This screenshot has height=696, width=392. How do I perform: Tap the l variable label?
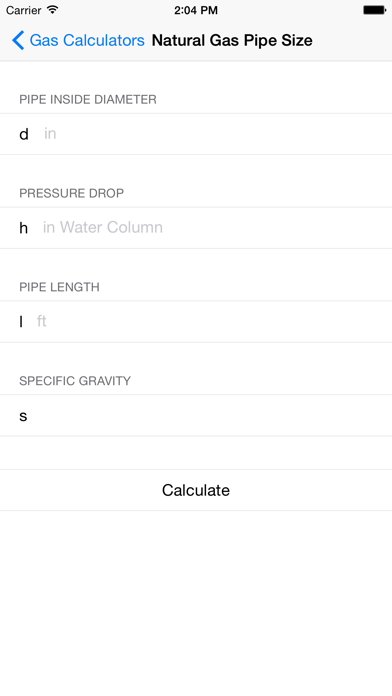[x=21, y=321]
